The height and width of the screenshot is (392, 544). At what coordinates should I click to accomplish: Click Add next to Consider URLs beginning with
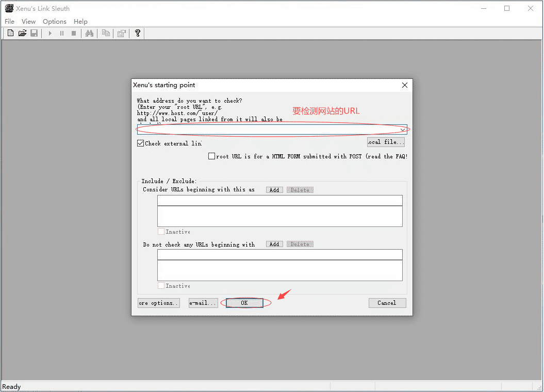coord(274,190)
